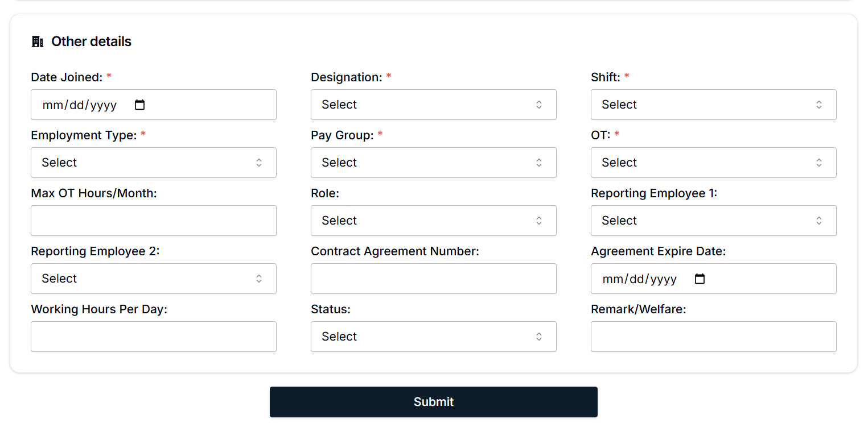868x427 pixels.
Task: Open the Employment Type dropdown
Action: pos(153,163)
